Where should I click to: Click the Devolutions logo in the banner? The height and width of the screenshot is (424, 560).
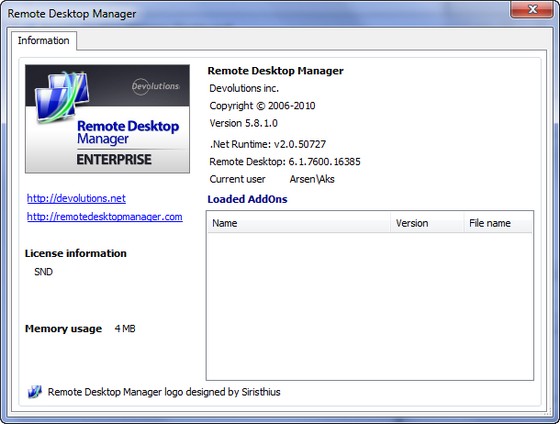tap(155, 86)
